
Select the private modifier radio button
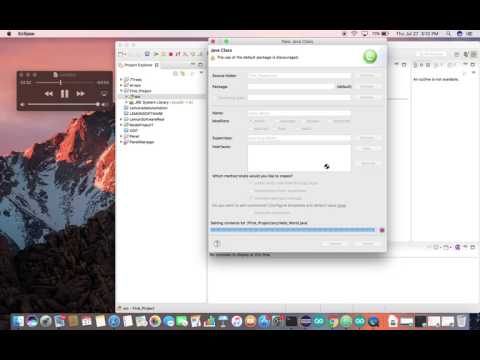coord(303,121)
